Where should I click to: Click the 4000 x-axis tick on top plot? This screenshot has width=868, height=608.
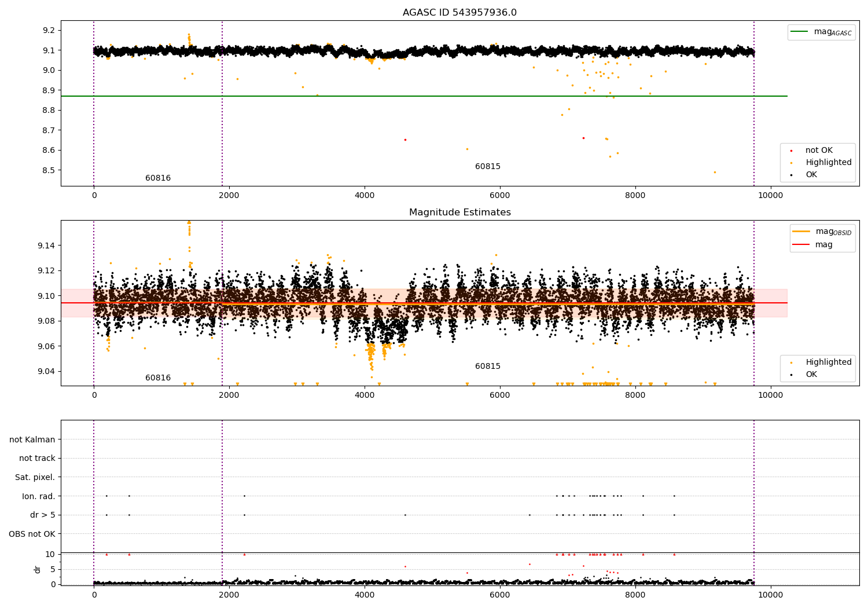[x=365, y=196]
